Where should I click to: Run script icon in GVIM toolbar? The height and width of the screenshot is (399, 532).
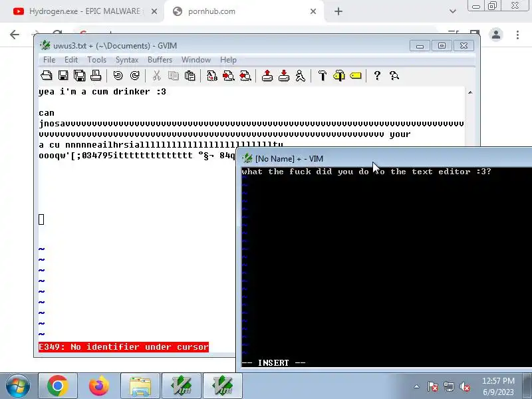301,75
